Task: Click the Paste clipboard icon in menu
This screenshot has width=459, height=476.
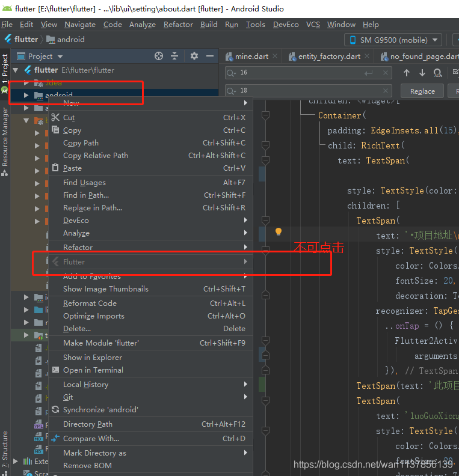Action: pos(55,168)
